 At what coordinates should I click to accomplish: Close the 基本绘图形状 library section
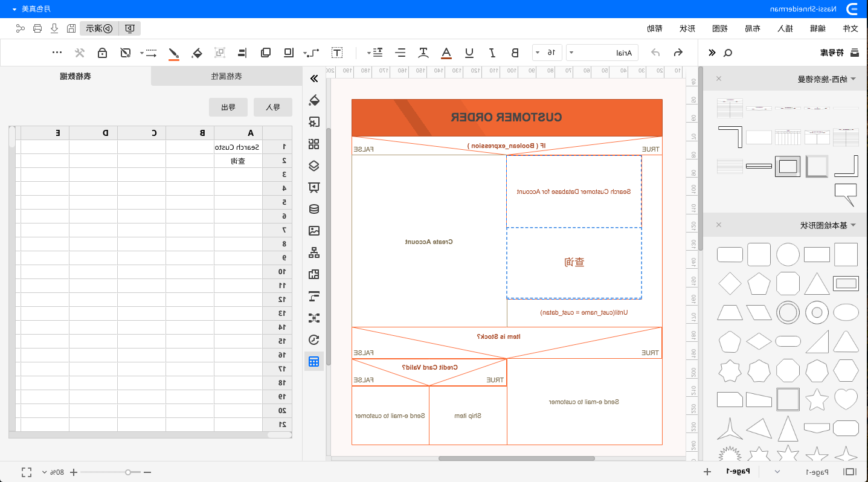click(x=719, y=225)
